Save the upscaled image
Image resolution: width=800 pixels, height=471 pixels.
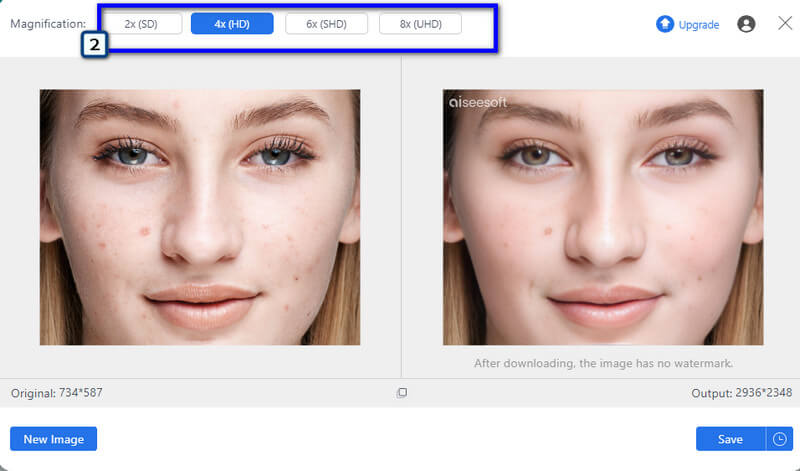point(730,439)
